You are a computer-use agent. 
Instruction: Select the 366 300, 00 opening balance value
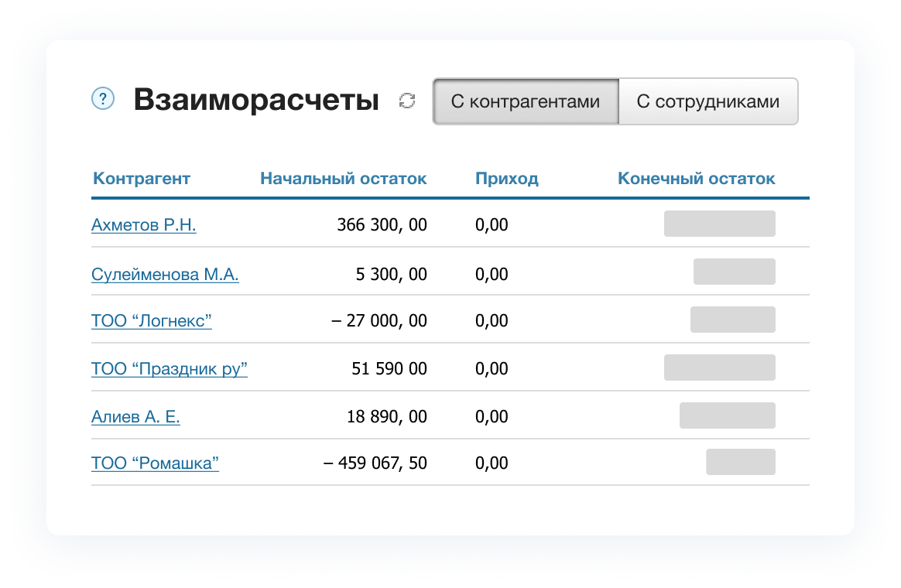point(382,224)
